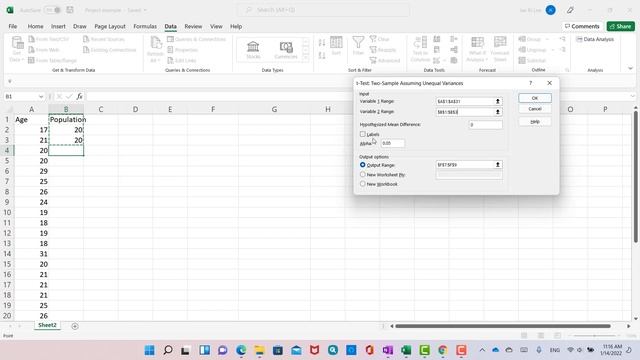Collapse the Output Range selector
The width and height of the screenshot is (640, 360).
click(498, 165)
